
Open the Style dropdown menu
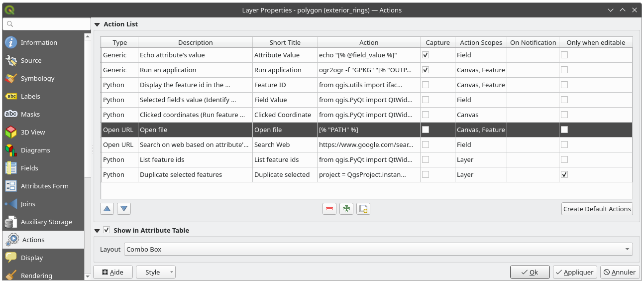(x=156, y=272)
